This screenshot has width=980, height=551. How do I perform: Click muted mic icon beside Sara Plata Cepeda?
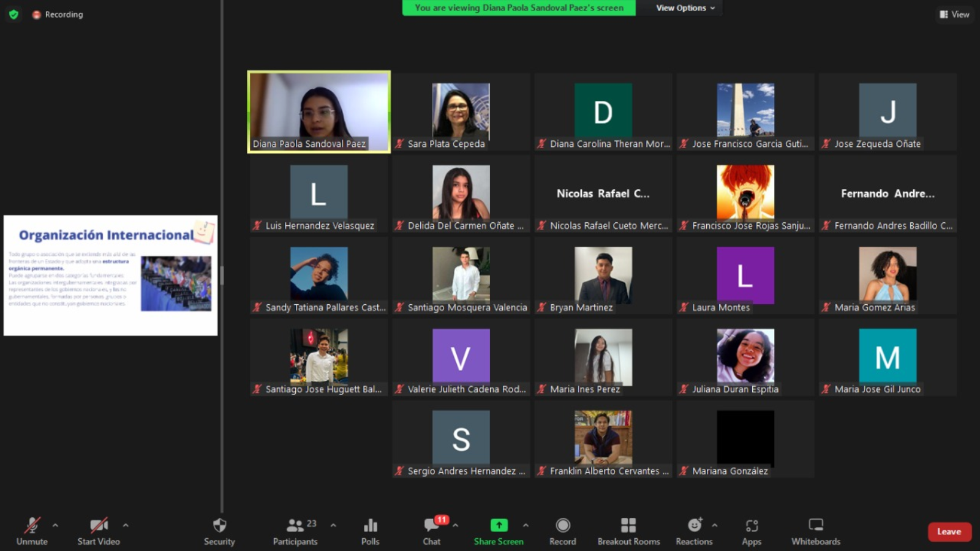point(399,144)
